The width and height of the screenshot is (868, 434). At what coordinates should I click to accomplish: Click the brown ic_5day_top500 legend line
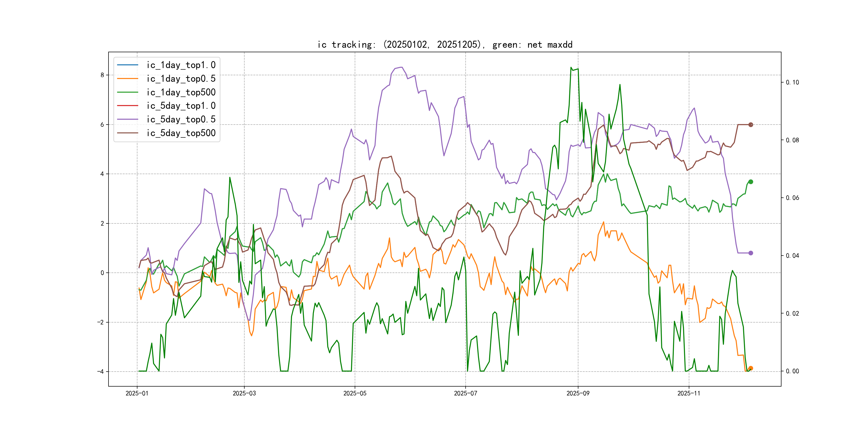click(x=127, y=133)
